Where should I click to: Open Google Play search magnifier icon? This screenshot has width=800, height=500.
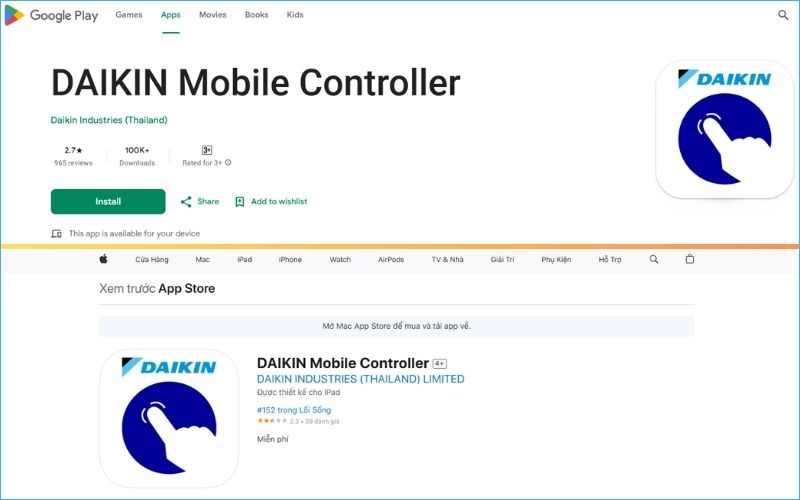(783, 15)
